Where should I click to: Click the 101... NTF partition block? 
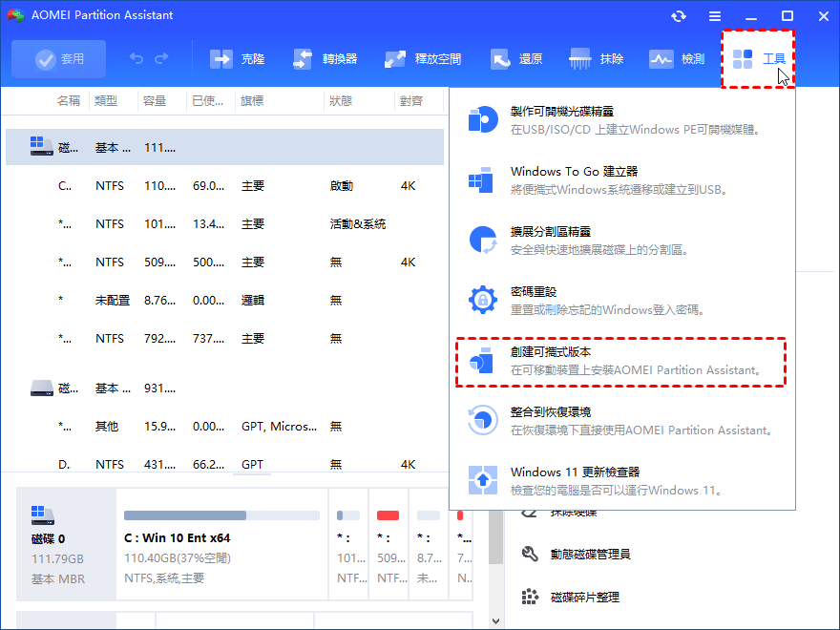348,544
